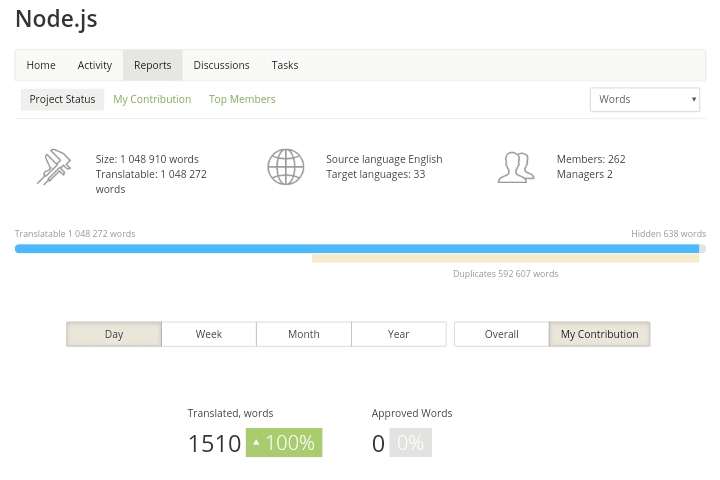Viewport: 720px width, 480px height.
Task: Open the Discussions tab
Action: (221, 65)
